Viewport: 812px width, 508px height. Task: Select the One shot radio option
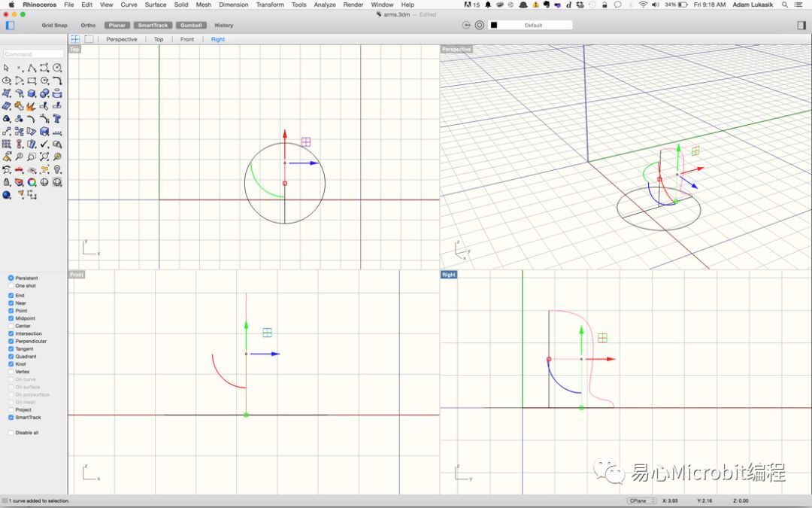(11, 286)
